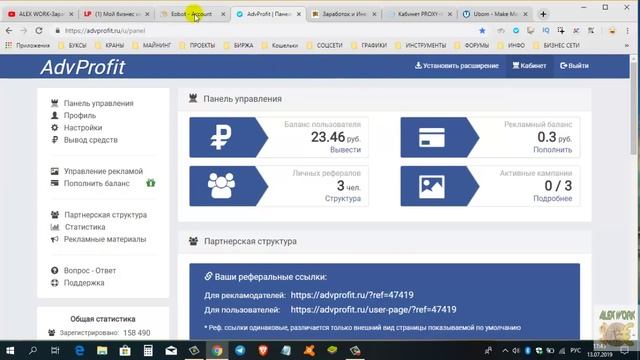The height and width of the screenshot is (360, 640).
Task: Open Статистика in sidebar
Action: click(78, 227)
